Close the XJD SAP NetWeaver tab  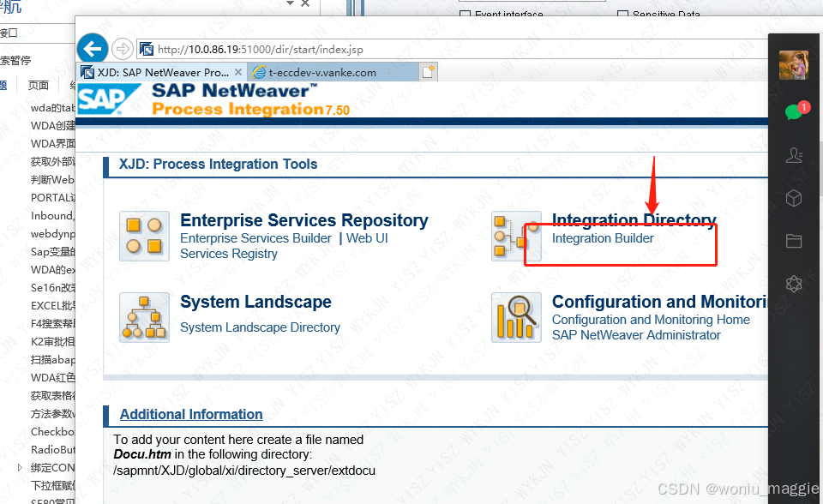(238, 72)
